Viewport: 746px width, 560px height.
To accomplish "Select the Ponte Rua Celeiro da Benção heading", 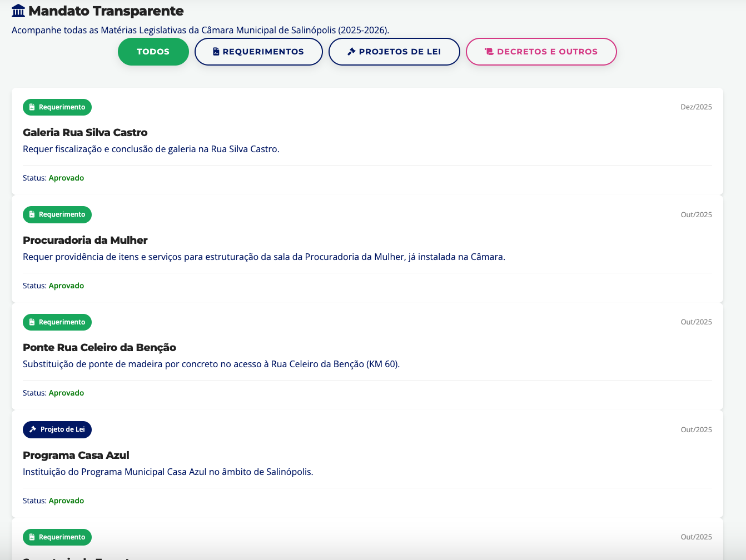I will pos(100,347).
